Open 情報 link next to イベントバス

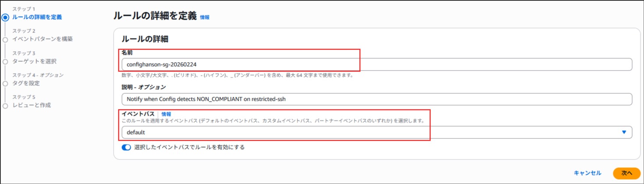(166, 114)
